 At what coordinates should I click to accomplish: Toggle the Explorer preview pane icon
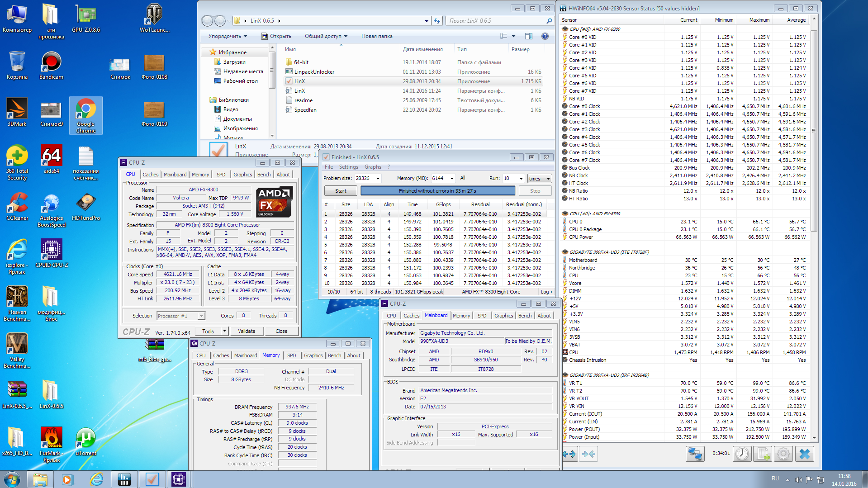click(x=529, y=36)
